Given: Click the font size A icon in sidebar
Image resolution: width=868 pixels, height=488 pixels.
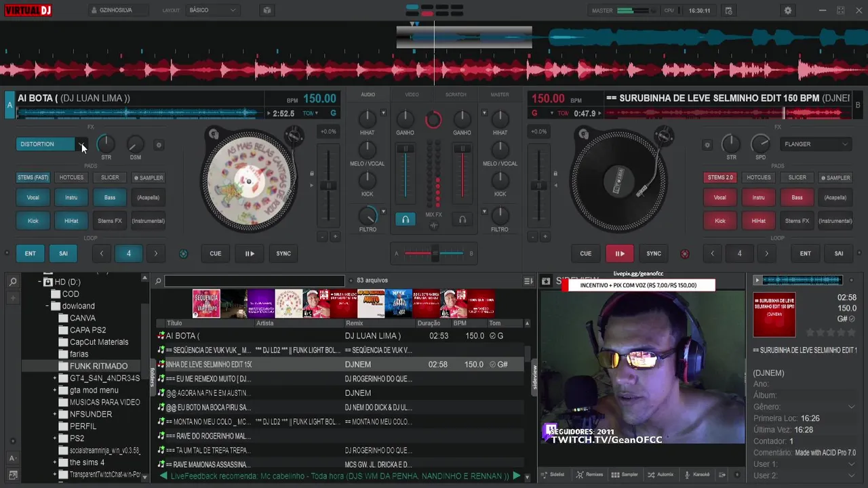Looking at the screenshot, I should click(x=12, y=459).
